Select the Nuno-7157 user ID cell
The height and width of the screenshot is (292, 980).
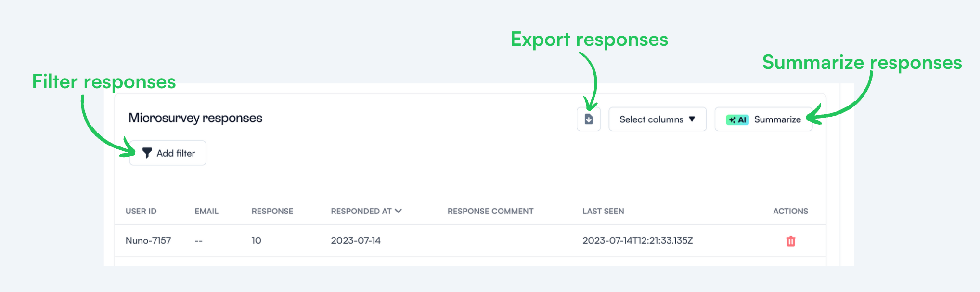(148, 240)
